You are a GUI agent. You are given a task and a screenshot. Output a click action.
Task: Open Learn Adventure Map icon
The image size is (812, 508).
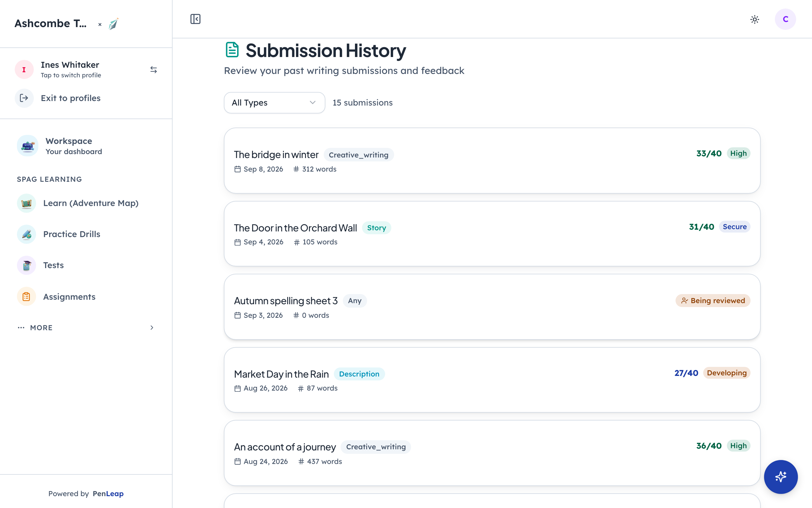[x=27, y=203]
